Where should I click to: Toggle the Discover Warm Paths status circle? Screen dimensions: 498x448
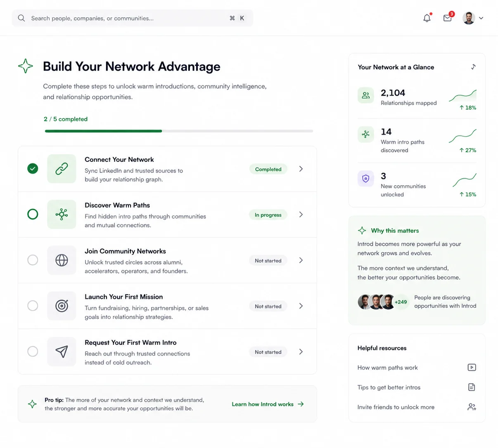click(33, 215)
